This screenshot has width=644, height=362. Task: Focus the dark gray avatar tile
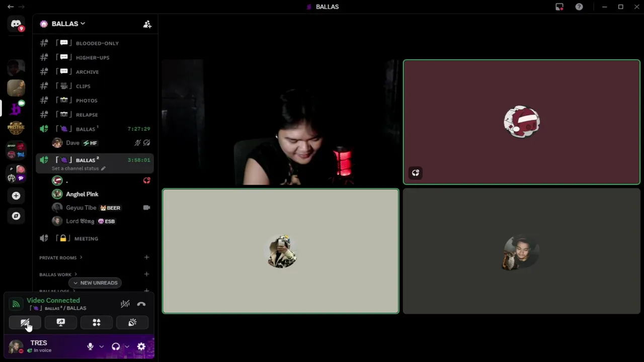[x=521, y=251]
